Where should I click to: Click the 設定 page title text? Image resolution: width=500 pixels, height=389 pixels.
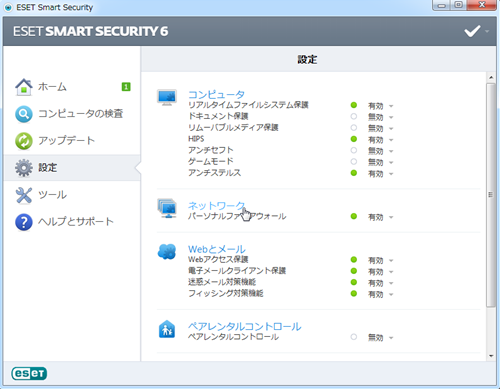click(307, 60)
